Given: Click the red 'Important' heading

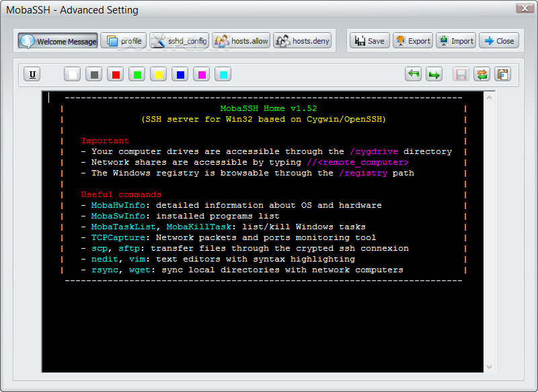Looking at the screenshot, I should [105, 141].
